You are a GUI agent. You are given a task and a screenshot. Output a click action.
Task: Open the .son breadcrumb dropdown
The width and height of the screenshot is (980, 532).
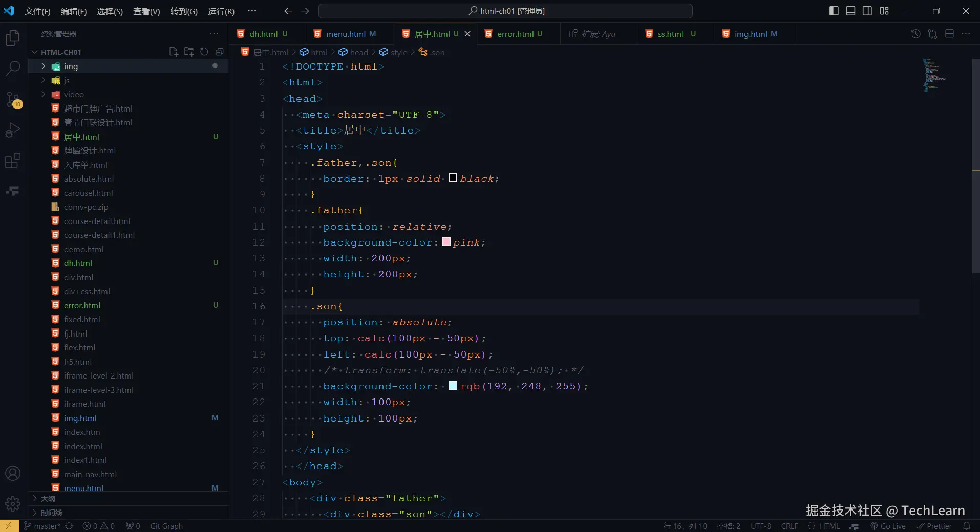pyautogui.click(x=432, y=52)
